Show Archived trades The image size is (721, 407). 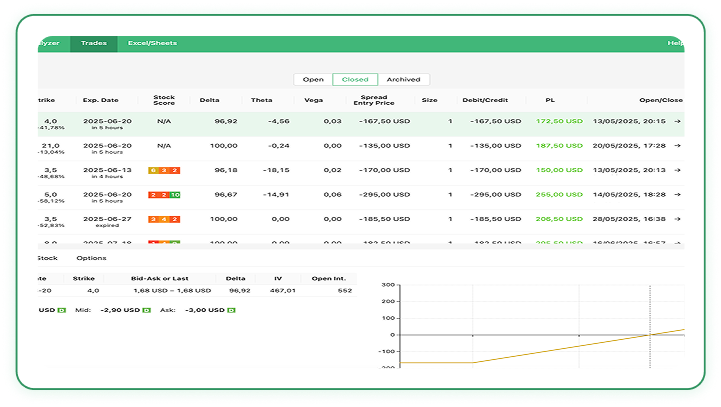(403, 80)
